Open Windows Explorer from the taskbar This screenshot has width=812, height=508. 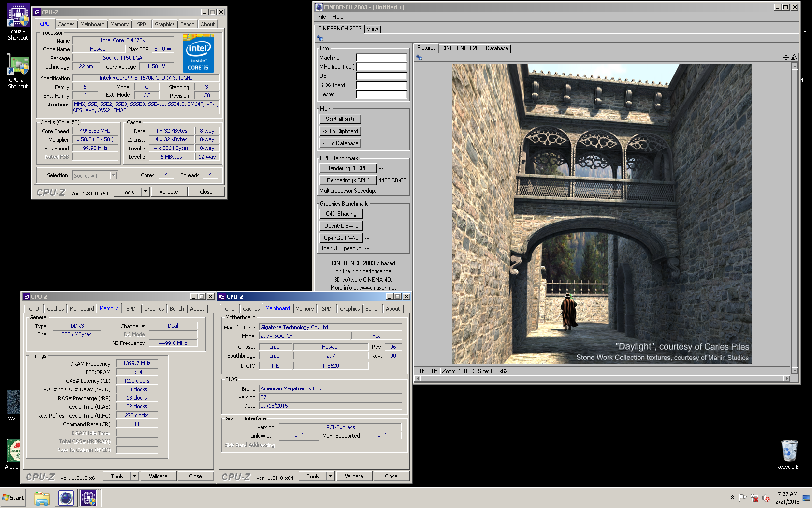click(42, 498)
